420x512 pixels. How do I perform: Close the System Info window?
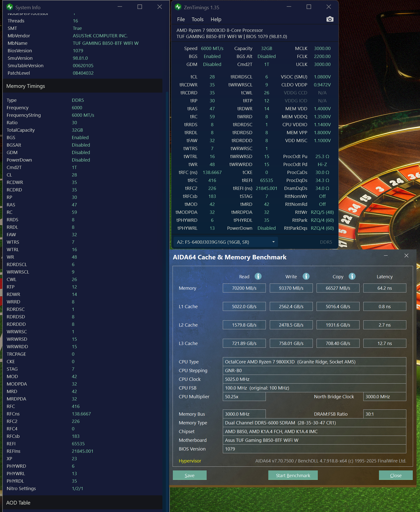tap(160, 7)
